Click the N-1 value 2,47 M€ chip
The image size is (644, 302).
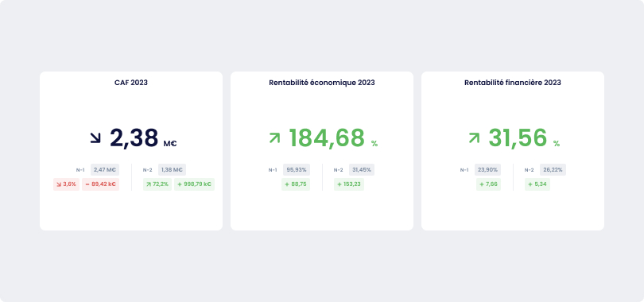click(105, 170)
